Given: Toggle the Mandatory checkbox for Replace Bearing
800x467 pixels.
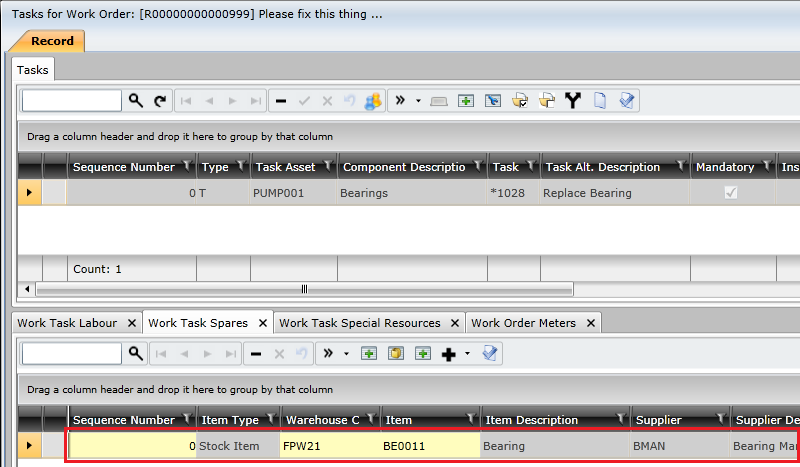Looking at the screenshot, I should [731, 193].
